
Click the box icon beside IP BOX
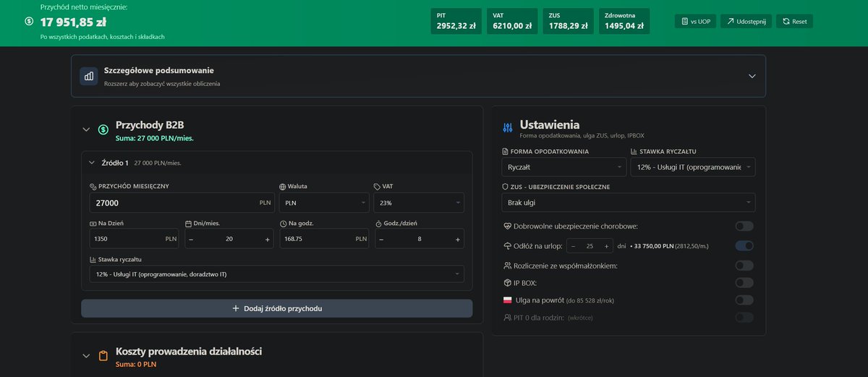[x=506, y=283]
